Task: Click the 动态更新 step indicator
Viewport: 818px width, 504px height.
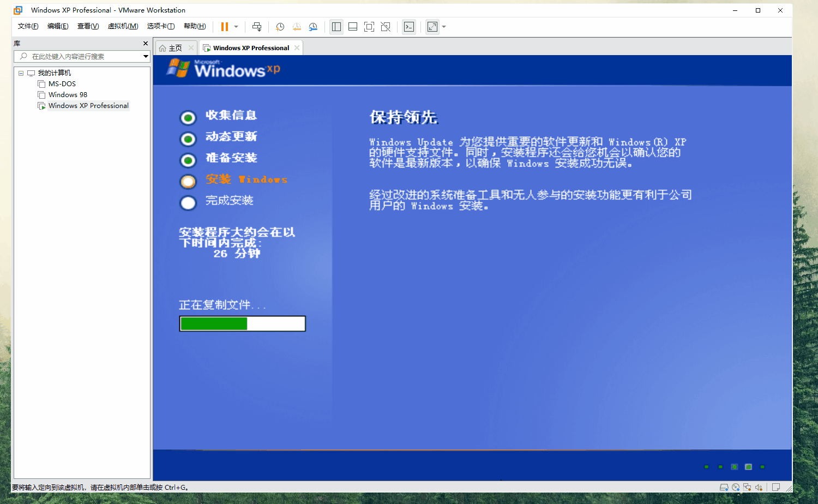Action: point(188,139)
